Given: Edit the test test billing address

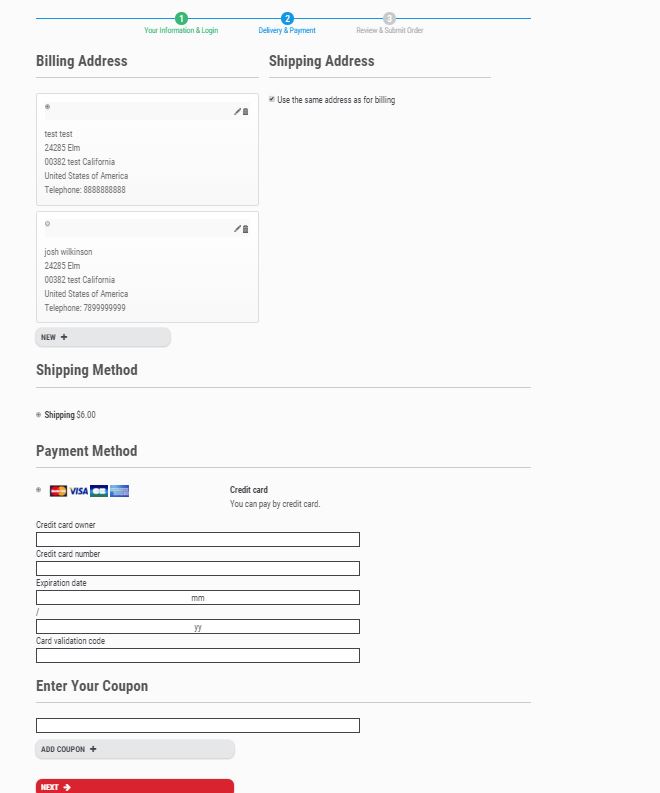Looking at the screenshot, I should [237, 111].
